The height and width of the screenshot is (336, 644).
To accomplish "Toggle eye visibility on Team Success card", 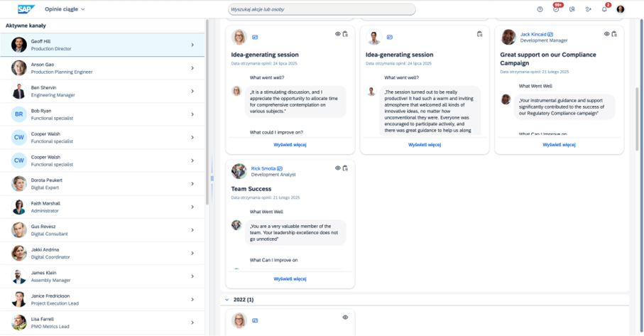I will tap(337, 168).
